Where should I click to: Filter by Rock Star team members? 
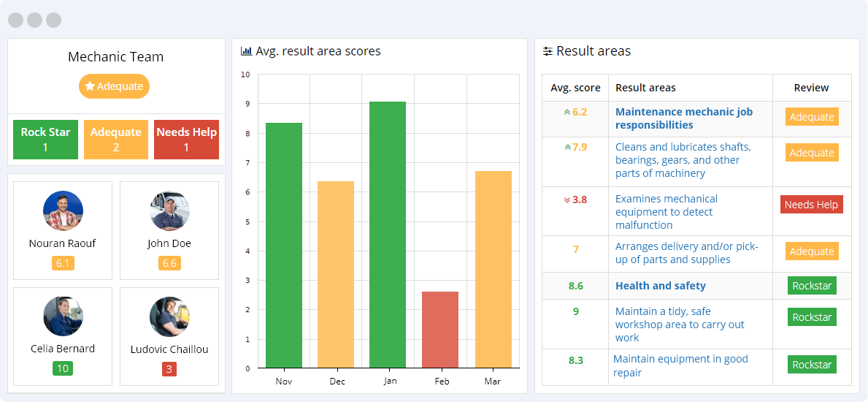[45, 140]
